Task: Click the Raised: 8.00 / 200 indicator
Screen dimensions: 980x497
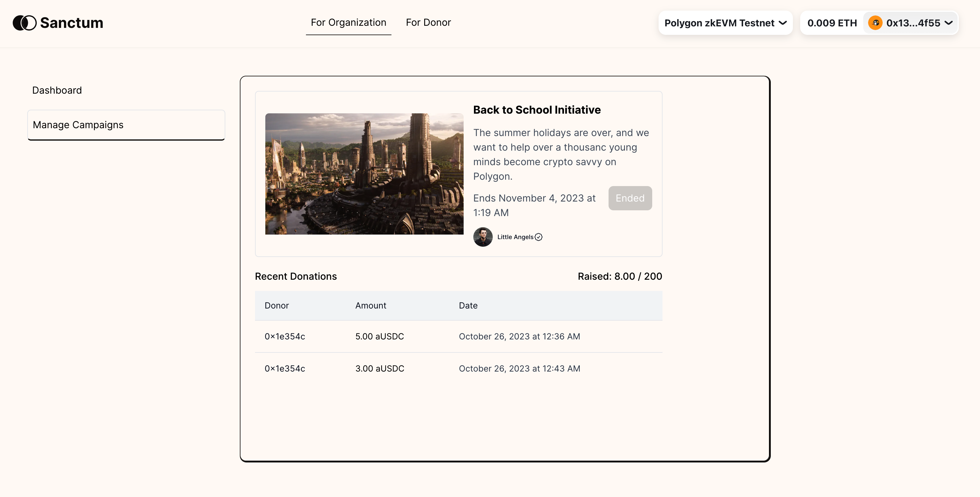Action: (619, 276)
